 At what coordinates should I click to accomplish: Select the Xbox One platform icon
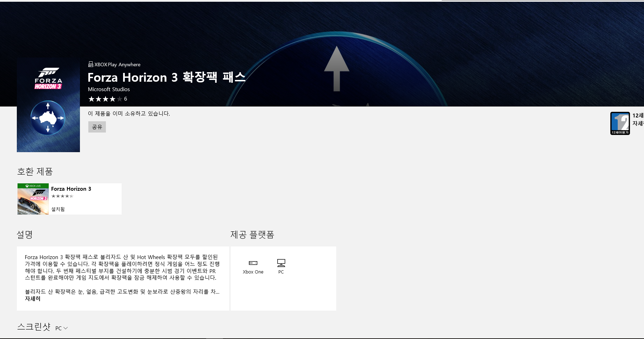click(x=253, y=267)
